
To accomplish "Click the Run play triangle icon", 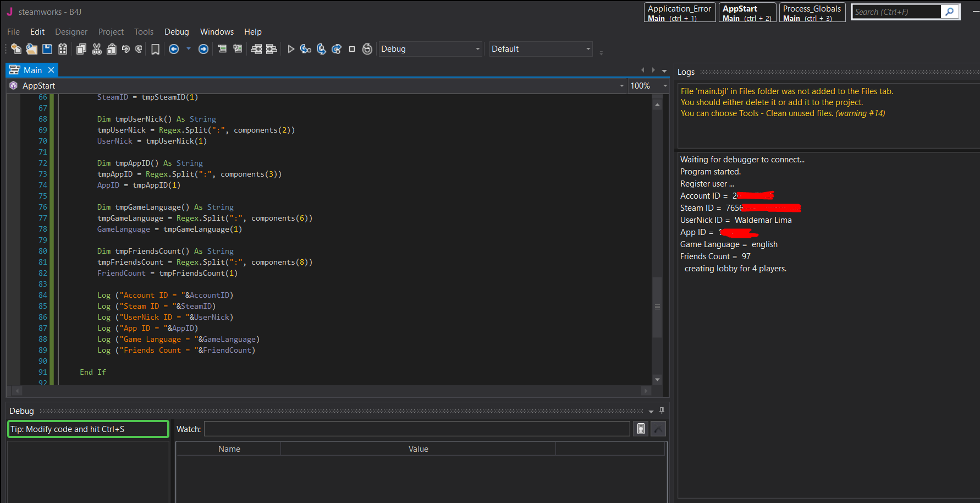I will click(x=291, y=49).
